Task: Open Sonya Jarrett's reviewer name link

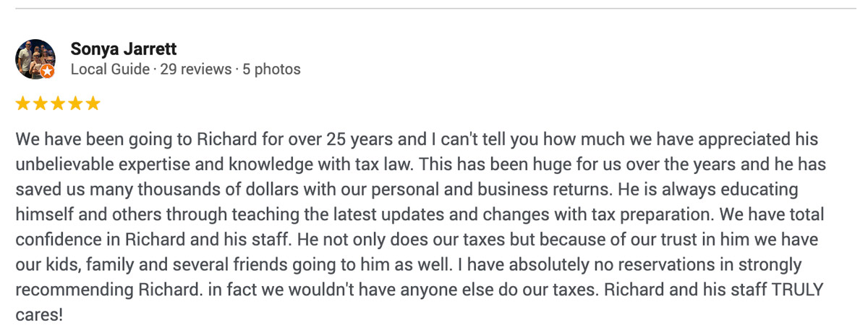Action: tap(124, 49)
